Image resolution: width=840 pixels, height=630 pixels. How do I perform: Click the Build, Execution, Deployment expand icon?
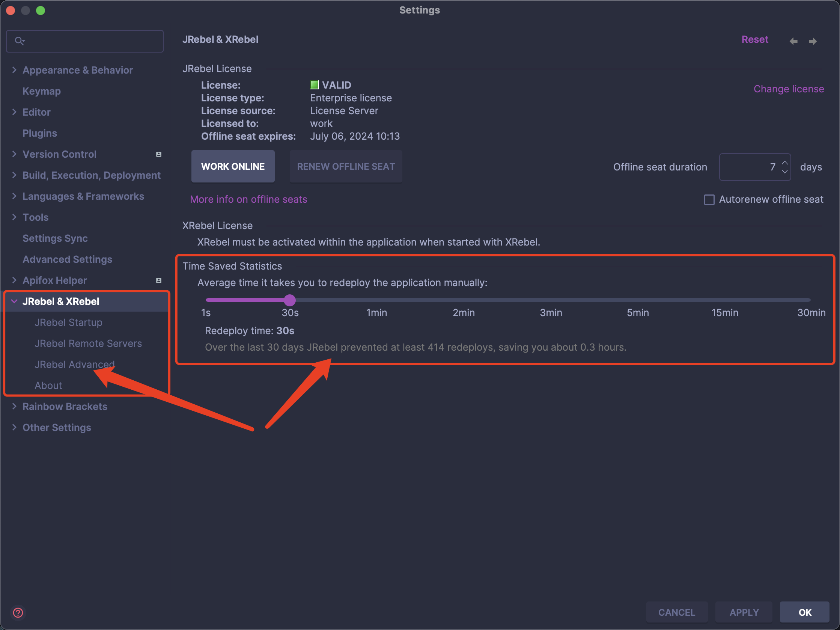point(15,175)
